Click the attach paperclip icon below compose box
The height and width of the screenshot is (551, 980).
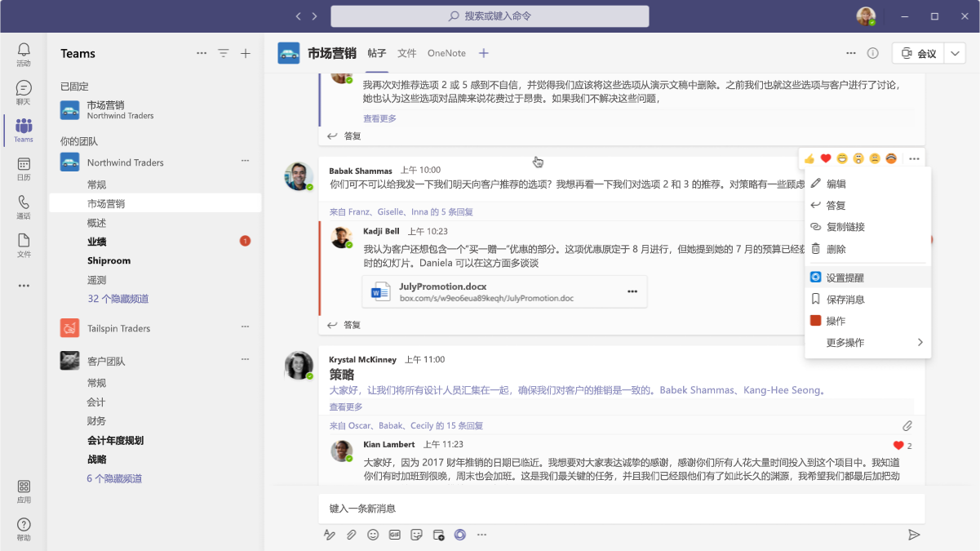pyautogui.click(x=352, y=535)
